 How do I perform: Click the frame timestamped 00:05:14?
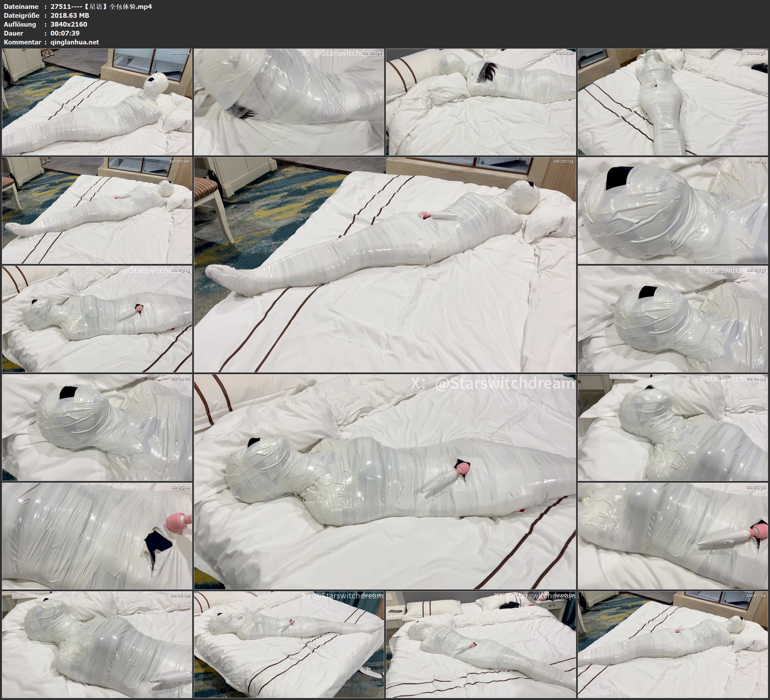(97, 536)
